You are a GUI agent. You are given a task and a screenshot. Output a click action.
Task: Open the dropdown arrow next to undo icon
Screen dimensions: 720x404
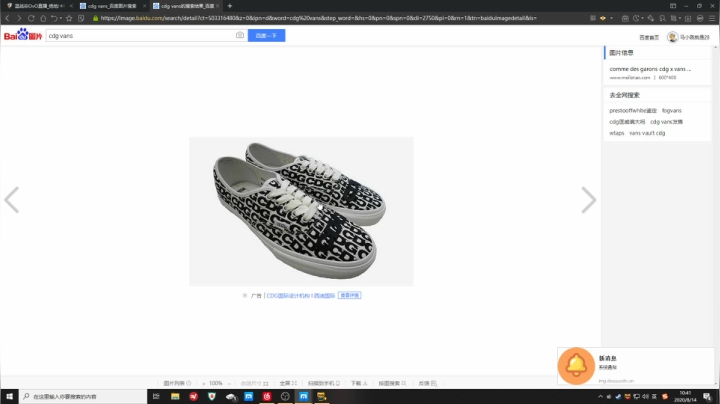point(61,18)
